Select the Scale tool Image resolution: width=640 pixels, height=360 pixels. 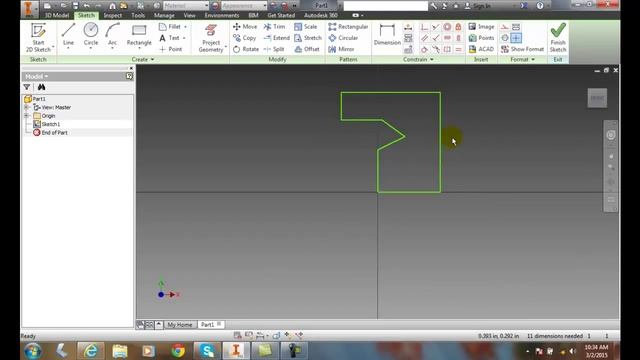pyautogui.click(x=306, y=27)
